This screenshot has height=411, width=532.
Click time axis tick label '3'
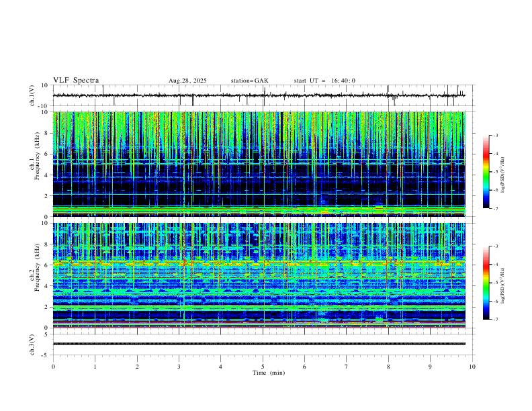tap(179, 367)
